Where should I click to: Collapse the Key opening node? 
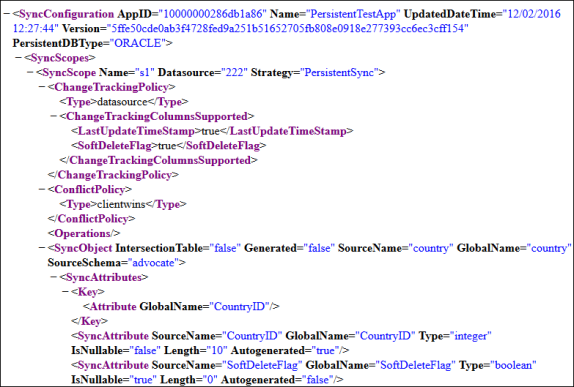point(66,292)
